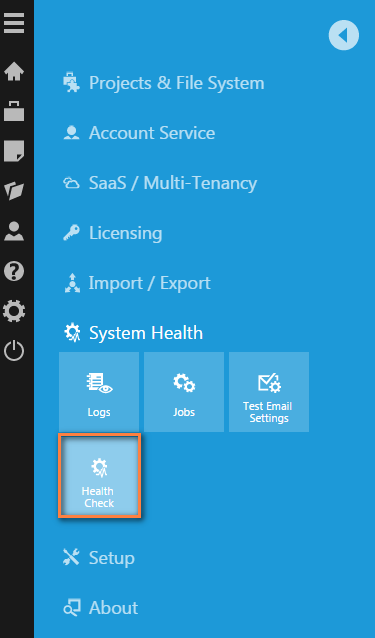Expand the Setup section
Image resolution: width=375 pixels, height=638 pixels.
(99, 558)
